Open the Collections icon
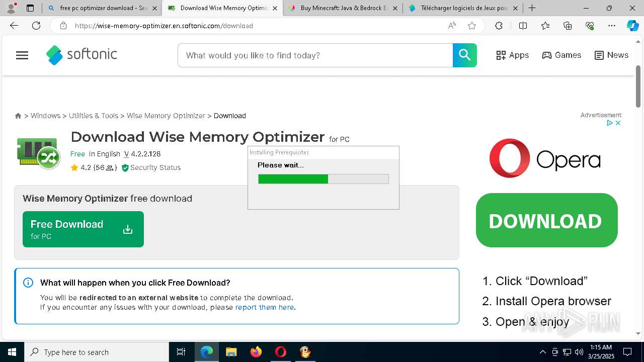This screenshot has width=644, height=362. pyautogui.click(x=568, y=26)
